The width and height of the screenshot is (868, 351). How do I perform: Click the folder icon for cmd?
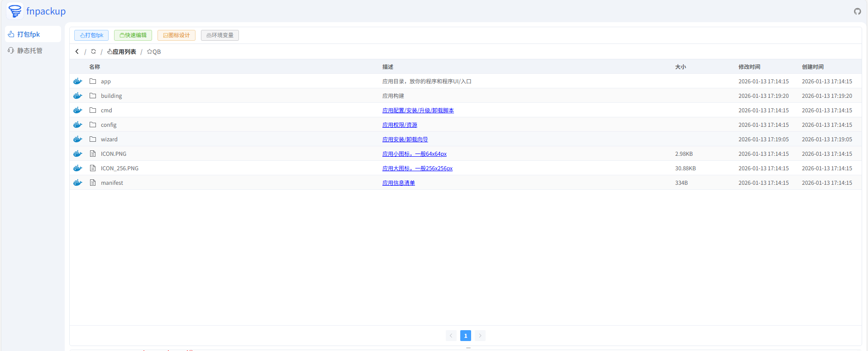point(93,110)
